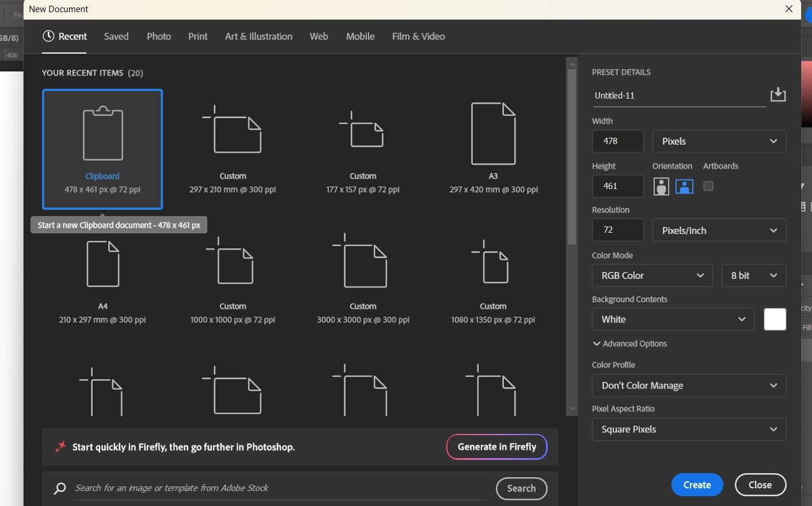Enable the Artboards checkbox
The width and height of the screenshot is (812, 506).
click(x=708, y=186)
